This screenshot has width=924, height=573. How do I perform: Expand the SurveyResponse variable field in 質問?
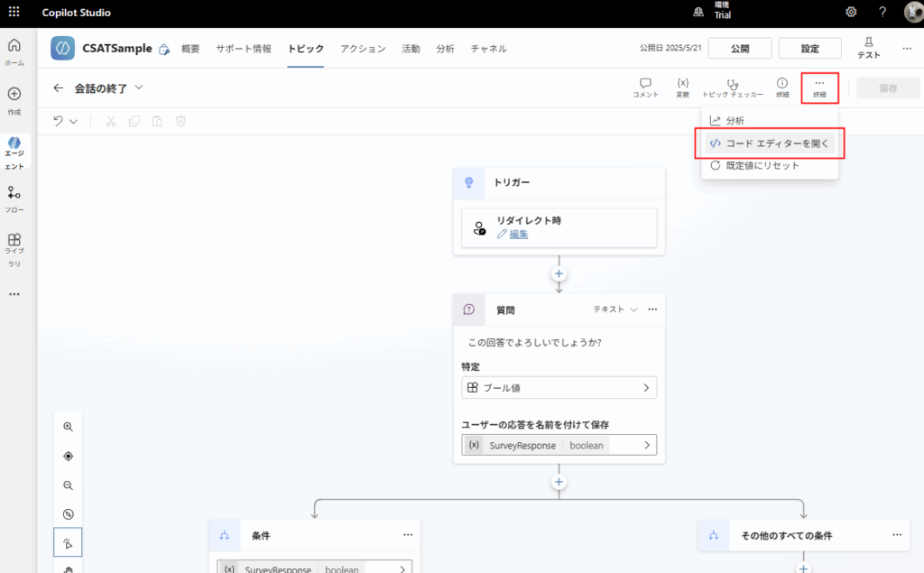pos(559,445)
